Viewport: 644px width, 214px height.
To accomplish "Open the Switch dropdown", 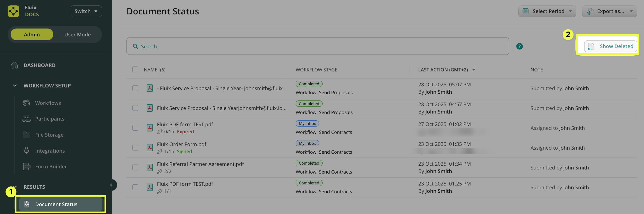I will (86, 11).
